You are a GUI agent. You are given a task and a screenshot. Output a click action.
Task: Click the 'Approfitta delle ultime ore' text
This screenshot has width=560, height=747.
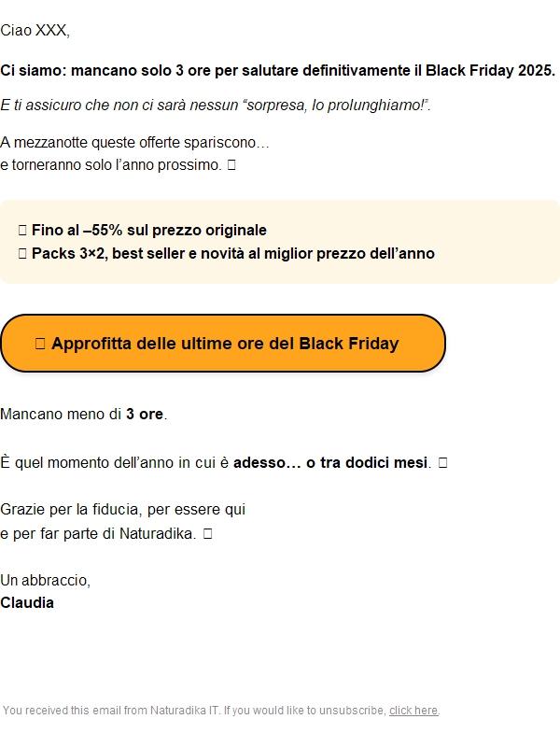click(x=224, y=344)
